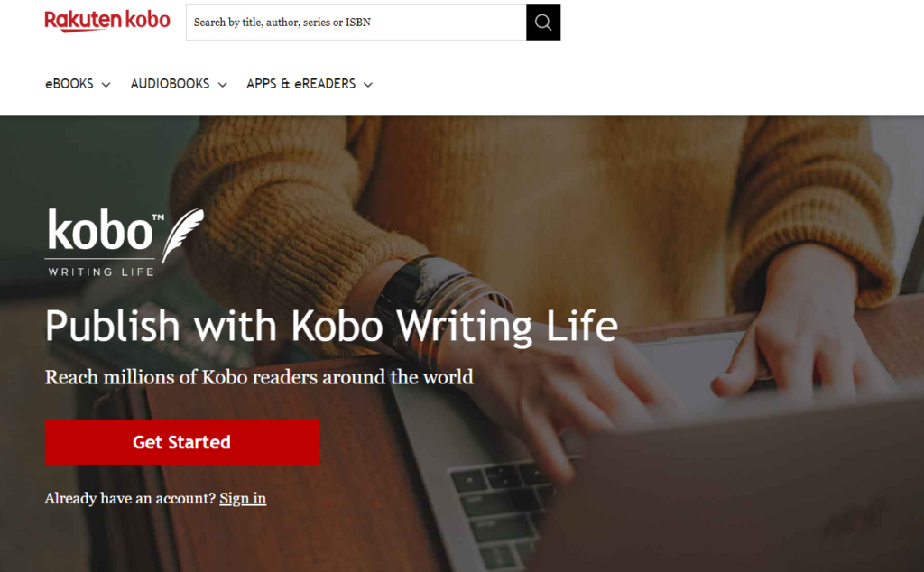Expand the AUDIOBOOKS chevron arrow
Screen dimensions: 924x572
coord(222,85)
